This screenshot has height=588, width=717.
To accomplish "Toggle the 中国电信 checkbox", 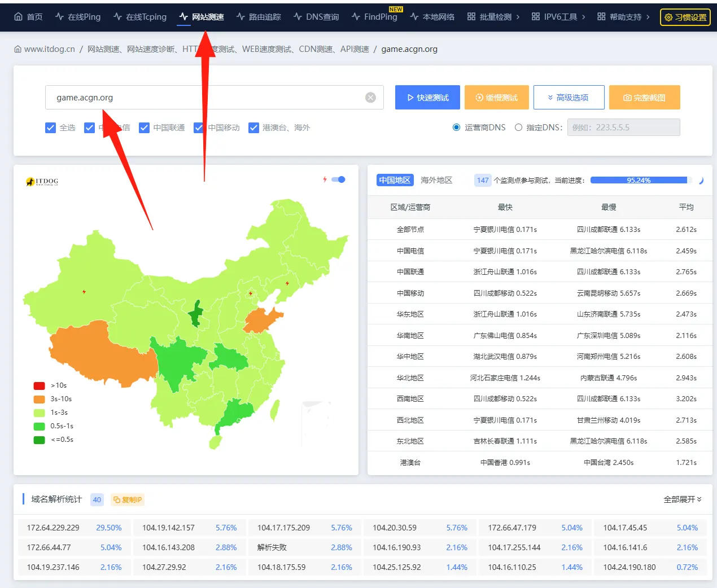I will pyautogui.click(x=89, y=128).
